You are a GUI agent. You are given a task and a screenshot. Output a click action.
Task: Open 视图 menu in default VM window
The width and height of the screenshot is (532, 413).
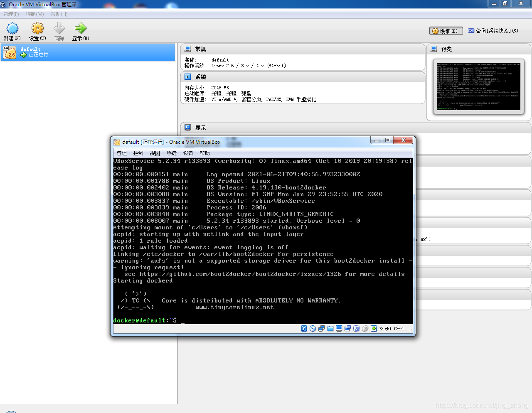(155, 153)
